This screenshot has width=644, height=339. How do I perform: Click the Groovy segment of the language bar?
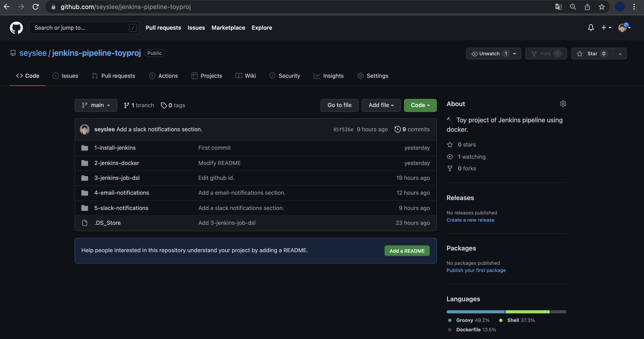(x=475, y=312)
